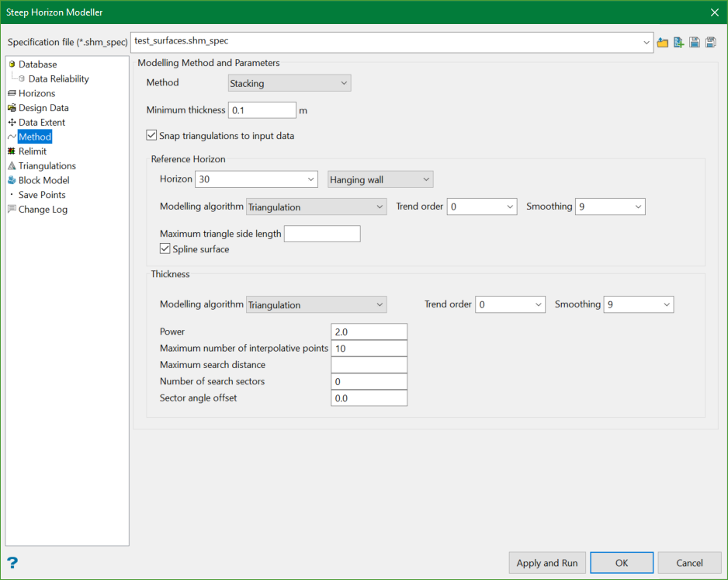Open the Method dropdown showing Stacking
Screen dimensions: 728x580
pyautogui.click(x=289, y=83)
